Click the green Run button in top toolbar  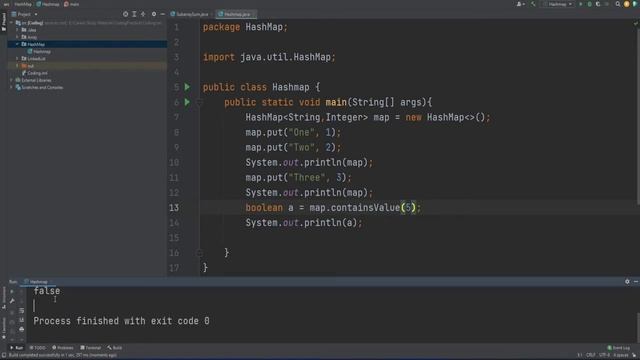click(x=580, y=4)
